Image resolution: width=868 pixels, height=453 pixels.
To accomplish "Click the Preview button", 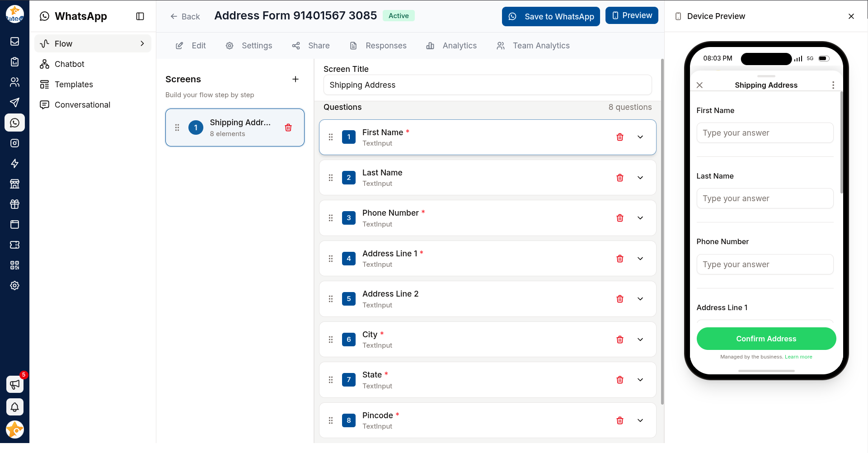I will tap(632, 15).
